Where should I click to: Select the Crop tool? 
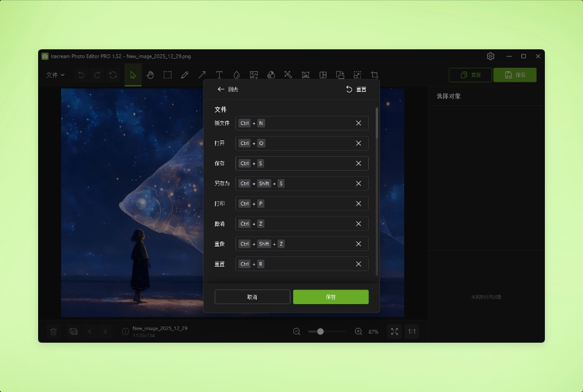click(374, 74)
